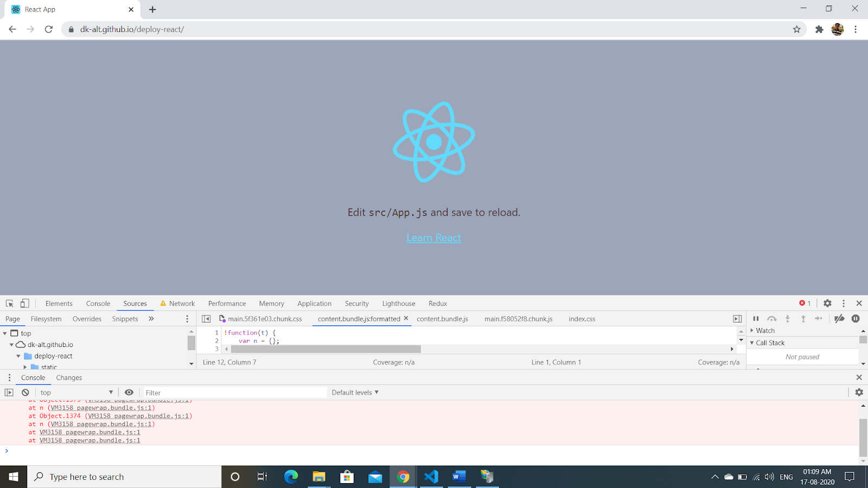This screenshot has height=488, width=868.
Task: Click the Resume script execution icon
Action: pos(756,319)
